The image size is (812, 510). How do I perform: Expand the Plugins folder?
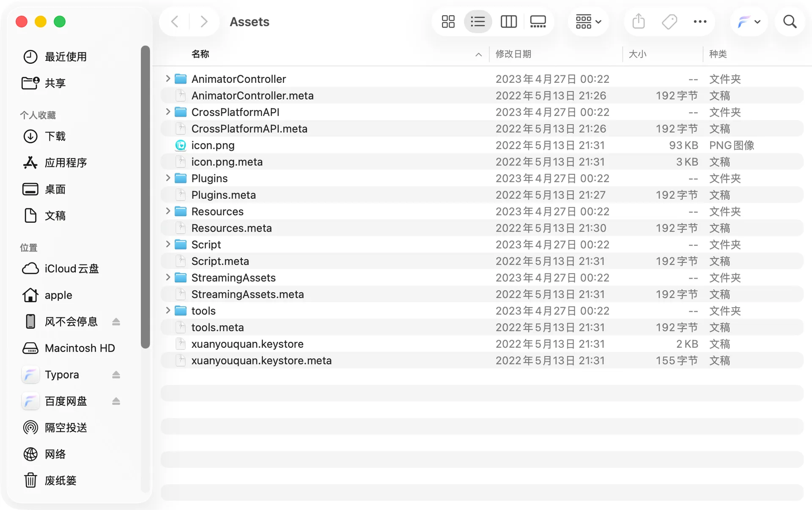[x=168, y=178]
